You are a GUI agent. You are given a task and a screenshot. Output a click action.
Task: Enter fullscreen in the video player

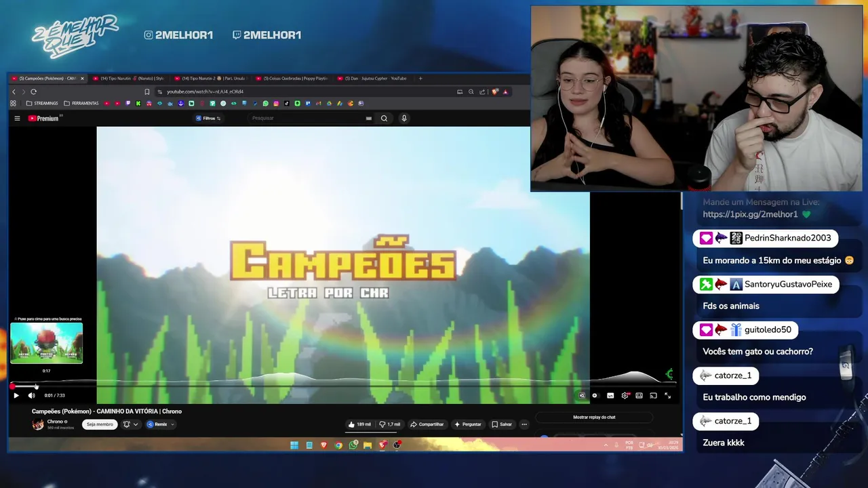coord(668,395)
